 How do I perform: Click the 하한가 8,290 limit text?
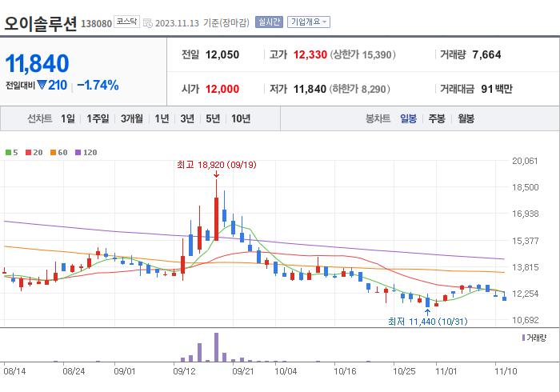coord(360,89)
